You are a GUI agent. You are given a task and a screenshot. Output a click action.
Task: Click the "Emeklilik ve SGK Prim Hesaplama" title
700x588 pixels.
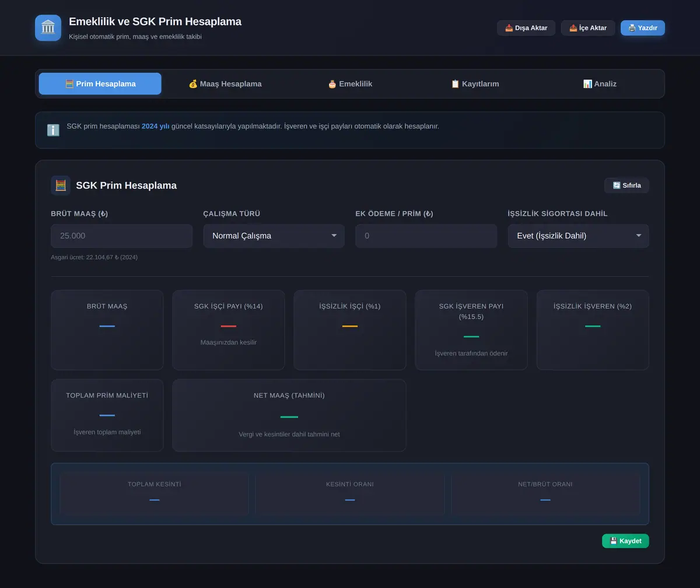[155, 22]
